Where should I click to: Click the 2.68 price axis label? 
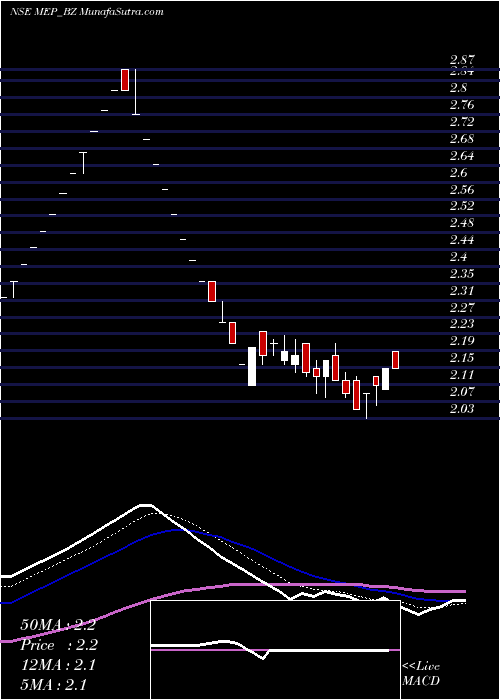tap(462, 138)
